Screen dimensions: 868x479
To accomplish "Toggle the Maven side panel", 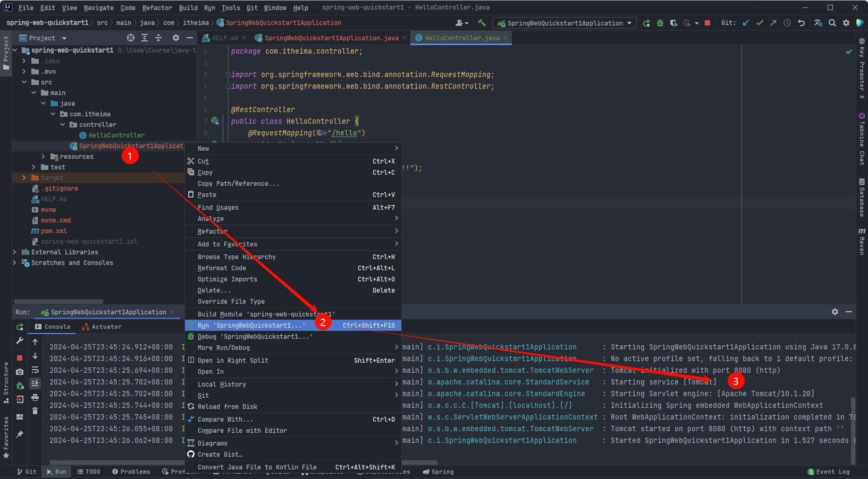I will point(862,241).
